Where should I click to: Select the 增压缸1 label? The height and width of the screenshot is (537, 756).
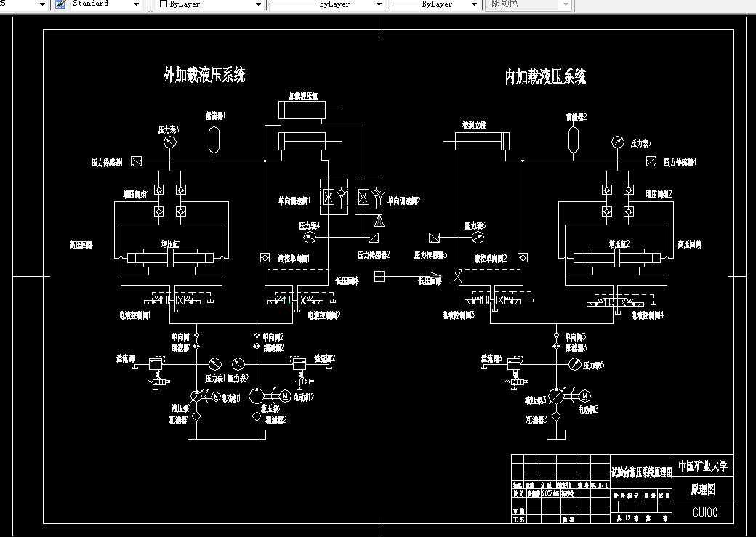pyautogui.click(x=171, y=244)
